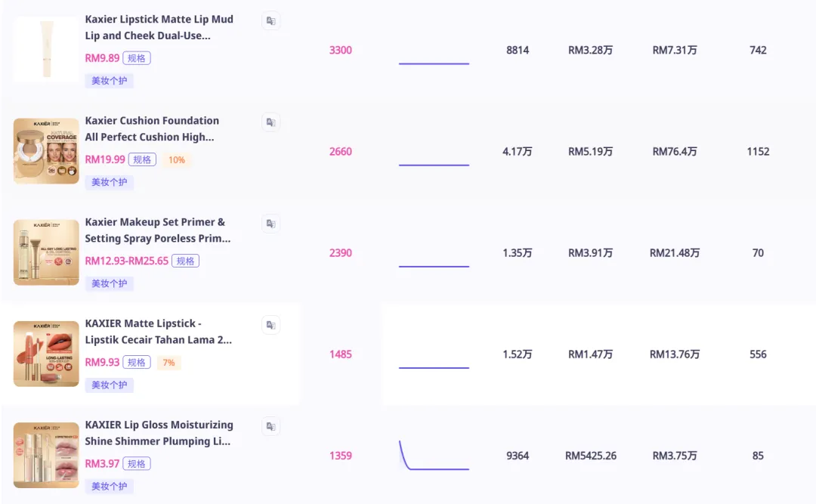Click the amount RM76.4万
Viewport: 816px width, 504px height.
point(675,152)
